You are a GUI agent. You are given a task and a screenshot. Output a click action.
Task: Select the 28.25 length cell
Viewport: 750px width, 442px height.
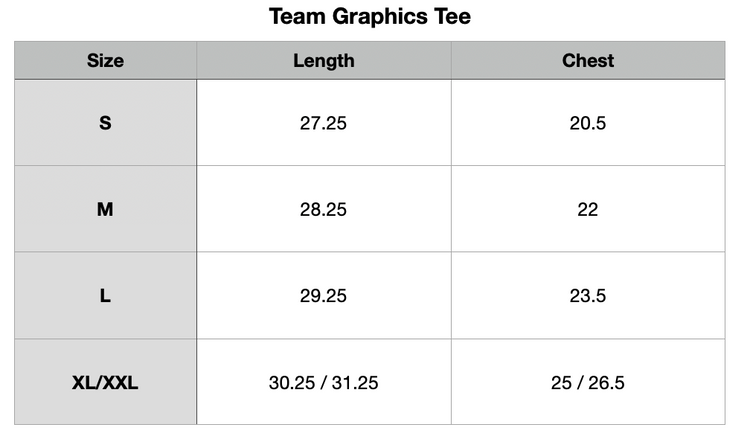click(x=323, y=210)
